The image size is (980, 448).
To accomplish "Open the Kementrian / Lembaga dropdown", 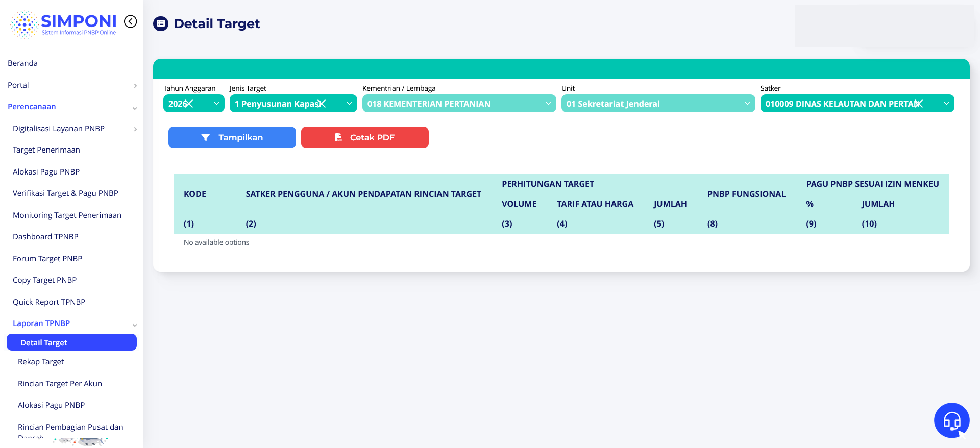I will [x=458, y=104].
